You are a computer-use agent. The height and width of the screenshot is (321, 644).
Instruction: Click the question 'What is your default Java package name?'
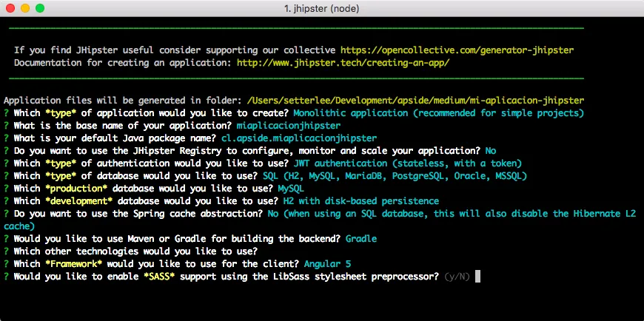[115, 138]
